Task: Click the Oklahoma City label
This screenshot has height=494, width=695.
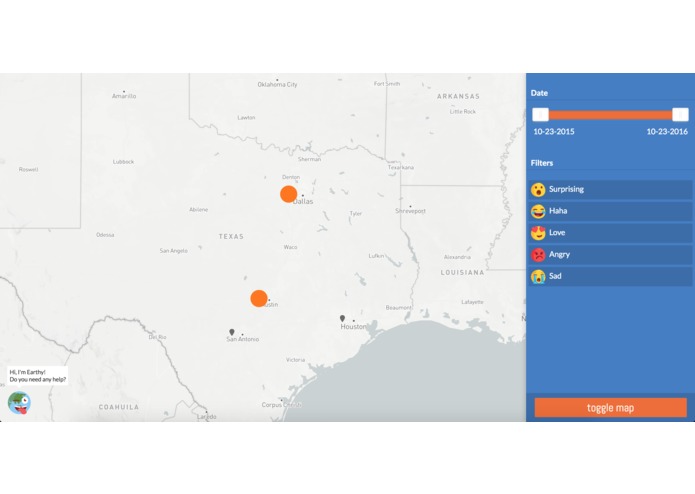Action: (277, 85)
